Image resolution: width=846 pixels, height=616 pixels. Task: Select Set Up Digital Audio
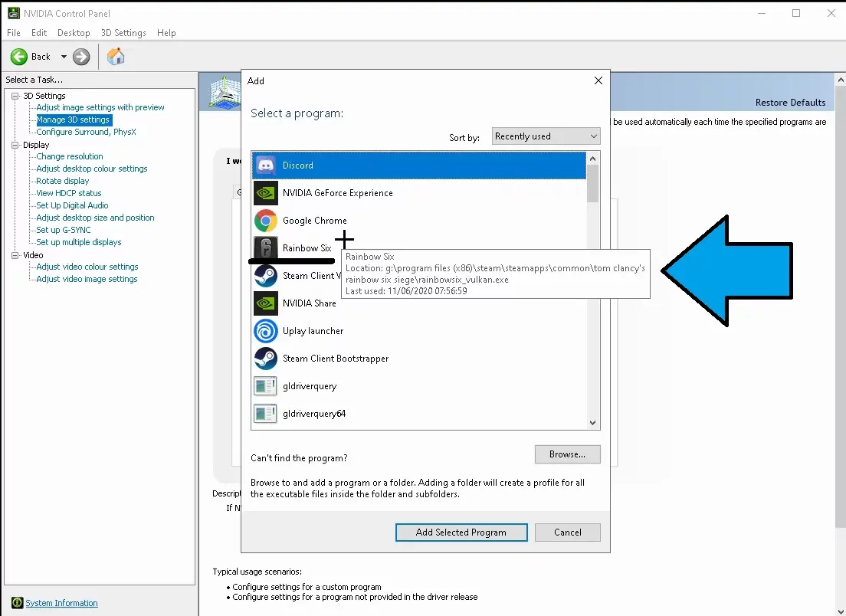(x=72, y=205)
